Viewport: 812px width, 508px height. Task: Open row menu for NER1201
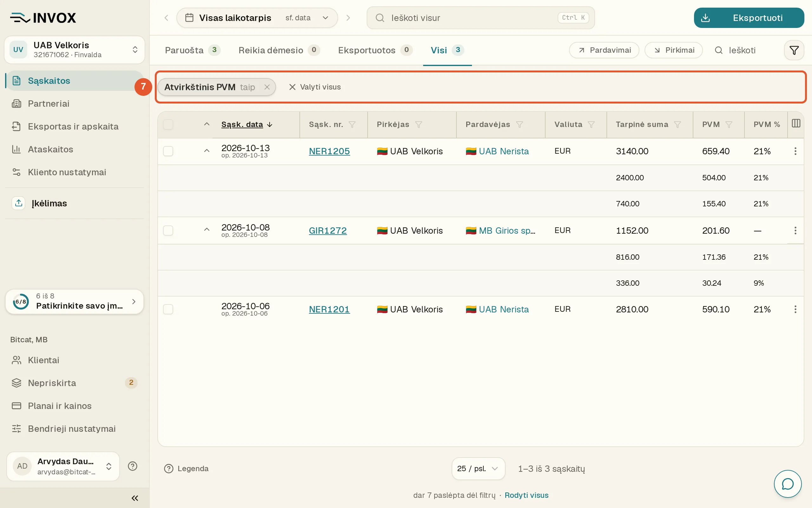tap(795, 309)
